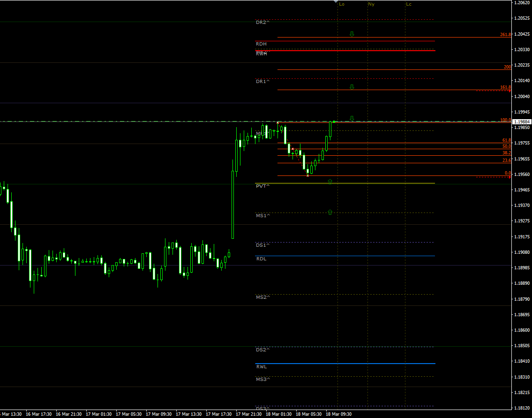This screenshot has width=532, height=418.
Task: Click the red arrow marker beside the 0.0 level
Action: click(510, 177)
